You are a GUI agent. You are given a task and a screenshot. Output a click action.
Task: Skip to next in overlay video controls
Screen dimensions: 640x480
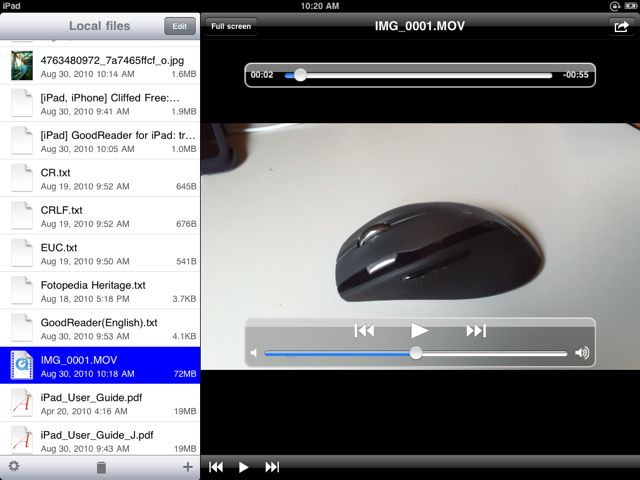(476, 330)
